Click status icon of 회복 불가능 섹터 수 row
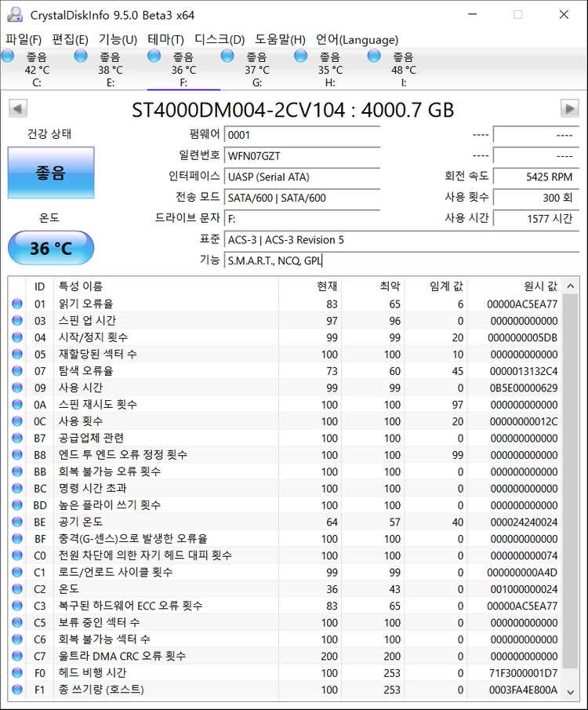 coord(17,639)
